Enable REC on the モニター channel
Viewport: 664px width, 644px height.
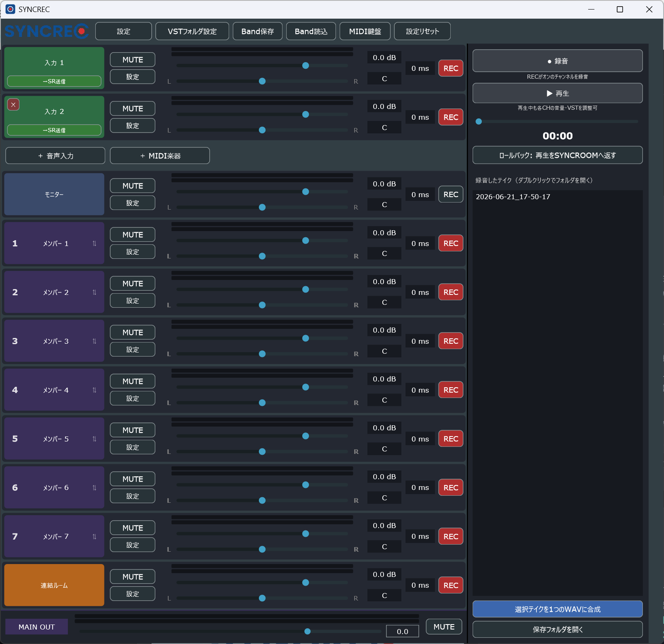pyautogui.click(x=451, y=195)
